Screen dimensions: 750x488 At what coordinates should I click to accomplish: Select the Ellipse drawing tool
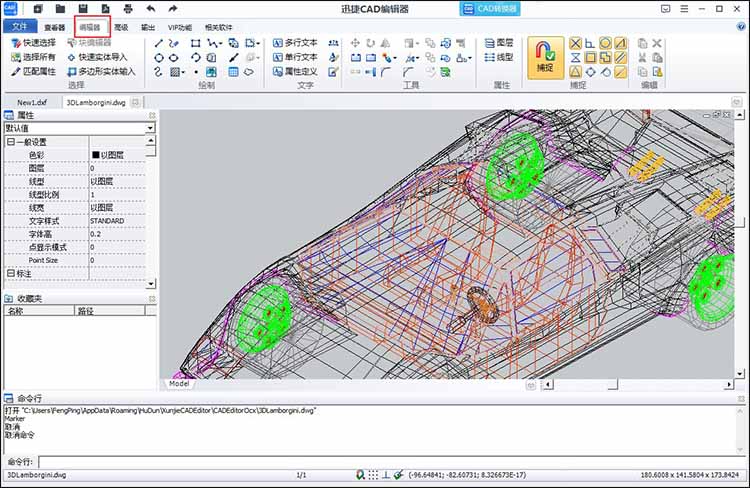point(174,57)
